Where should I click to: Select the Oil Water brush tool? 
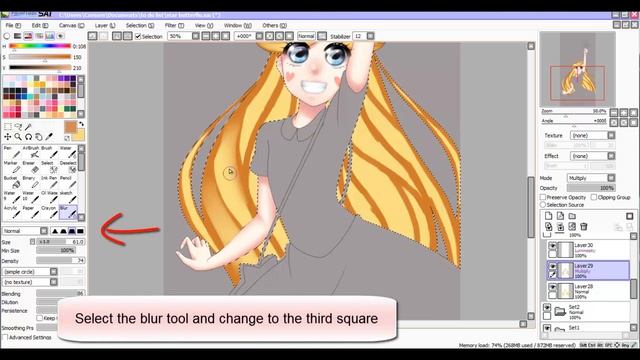pos(49,197)
